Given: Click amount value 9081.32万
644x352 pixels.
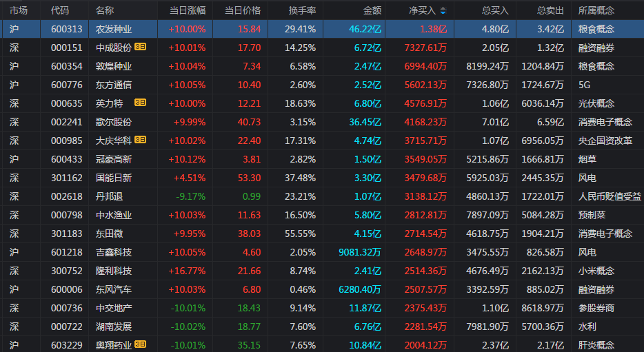Looking at the screenshot, I should pyautogui.click(x=360, y=252).
